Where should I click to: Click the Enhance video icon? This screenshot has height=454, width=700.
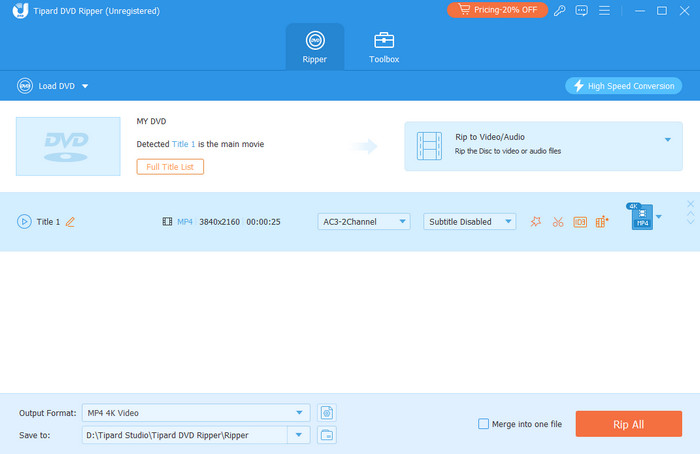pyautogui.click(x=602, y=221)
